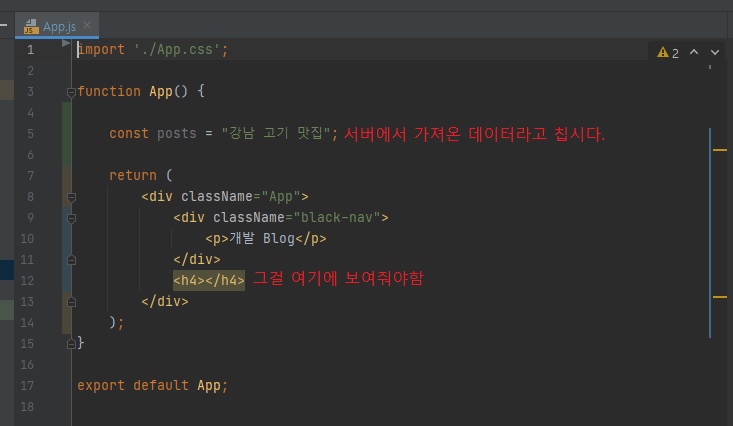Click line number 5 in the gutter
733x426 pixels.
[x=30, y=134]
